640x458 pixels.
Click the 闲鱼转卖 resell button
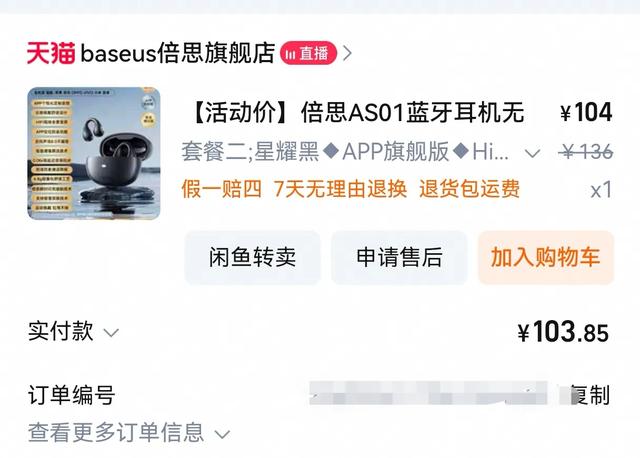(x=252, y=257)
